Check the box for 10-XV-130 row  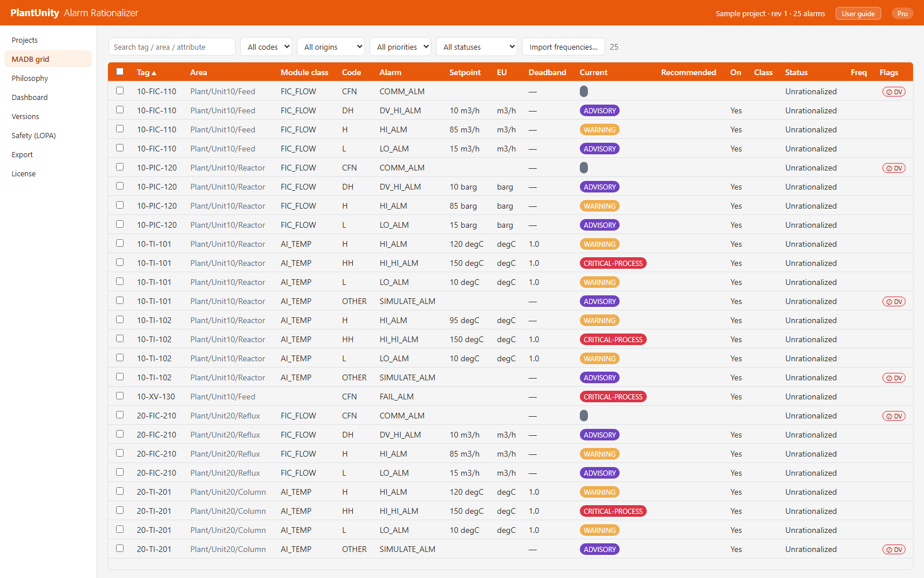pos(120,396)
